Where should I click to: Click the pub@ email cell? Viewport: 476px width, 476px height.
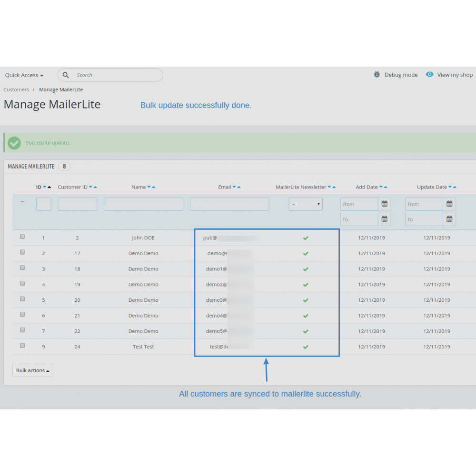[x=210, y=238]
